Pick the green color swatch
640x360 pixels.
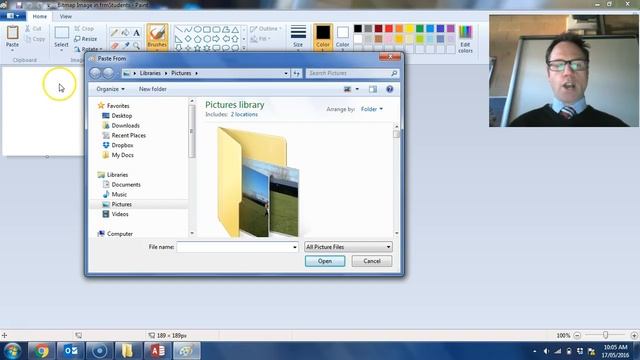[x=420, y=29]
